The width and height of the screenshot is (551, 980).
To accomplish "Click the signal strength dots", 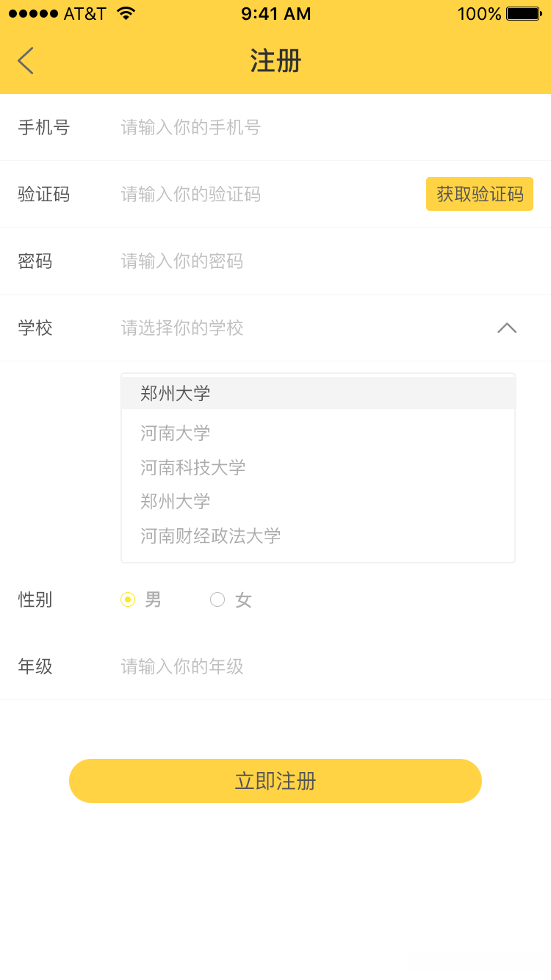I will point(33,14).
